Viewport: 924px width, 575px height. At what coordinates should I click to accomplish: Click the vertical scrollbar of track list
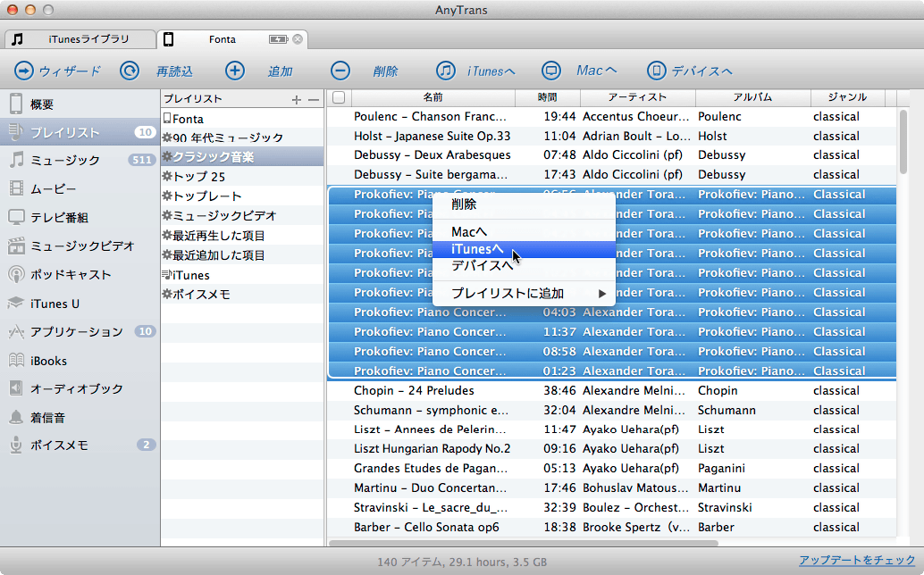pyautogui.click(x=903, y=141)
